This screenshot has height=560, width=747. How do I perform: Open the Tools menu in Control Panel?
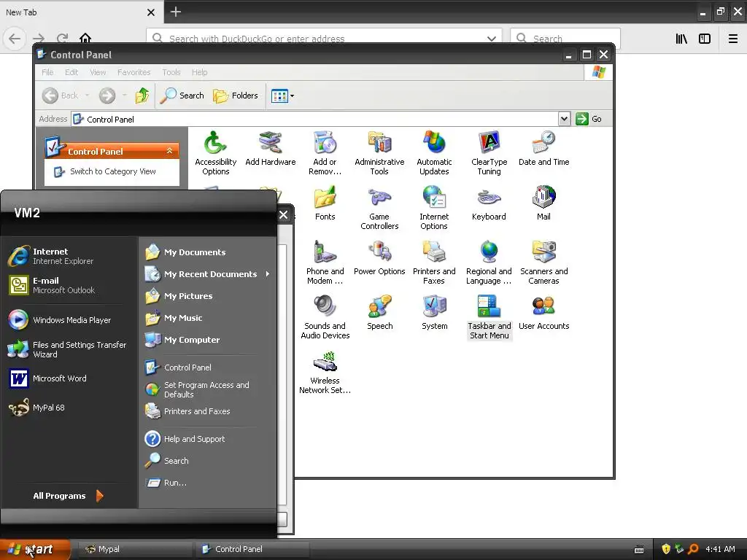171,72
